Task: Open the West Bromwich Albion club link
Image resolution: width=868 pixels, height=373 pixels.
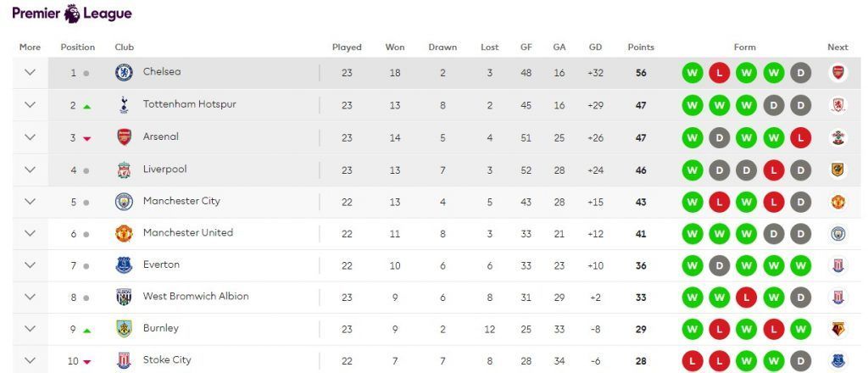Action: [196, 297]
